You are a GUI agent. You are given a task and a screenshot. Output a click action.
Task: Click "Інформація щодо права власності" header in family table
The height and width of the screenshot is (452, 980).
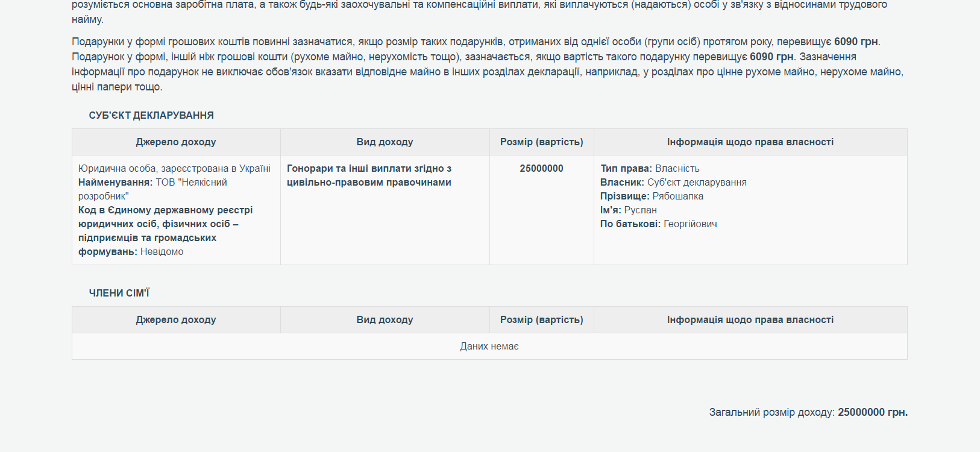click(x=750, y=320)
